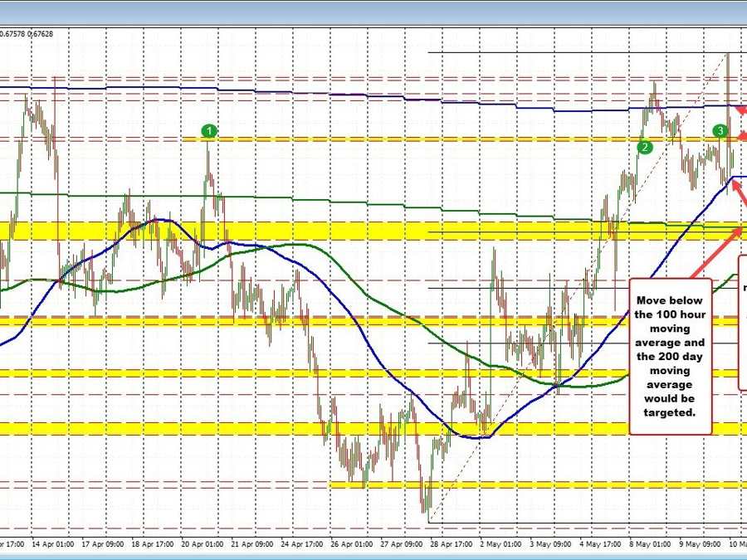Select the green number 3 marker
The height and width of the screenshot is (560, 747).
tap(720, 129)
